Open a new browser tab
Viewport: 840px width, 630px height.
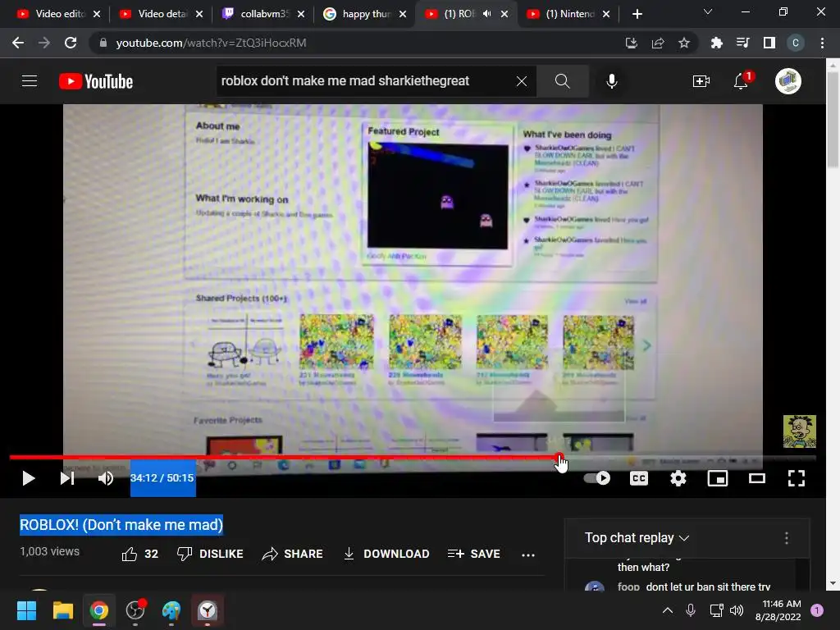[637, 14]
